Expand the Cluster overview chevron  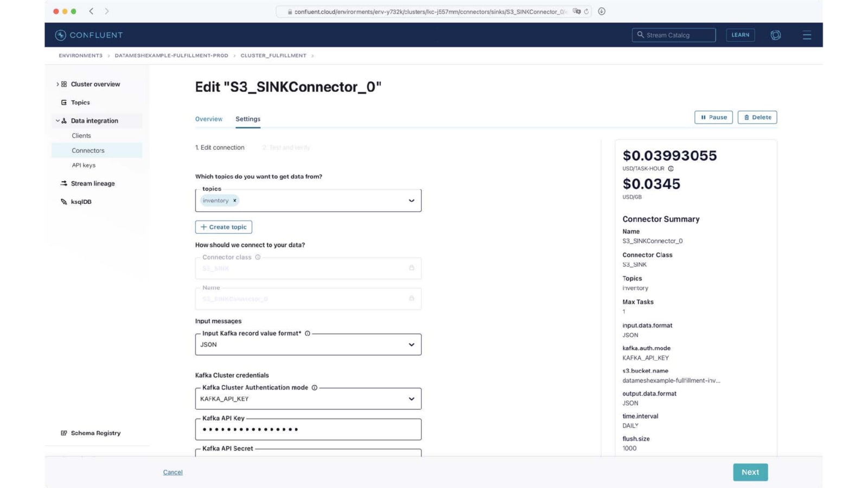[x=58, y=84]
